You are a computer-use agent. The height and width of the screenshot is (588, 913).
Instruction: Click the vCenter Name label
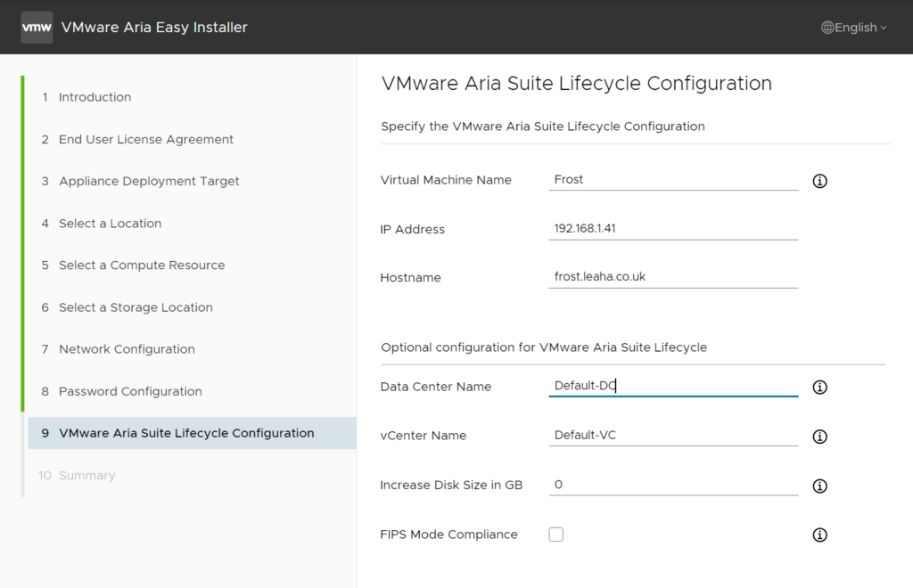click(x=423, y=435)
